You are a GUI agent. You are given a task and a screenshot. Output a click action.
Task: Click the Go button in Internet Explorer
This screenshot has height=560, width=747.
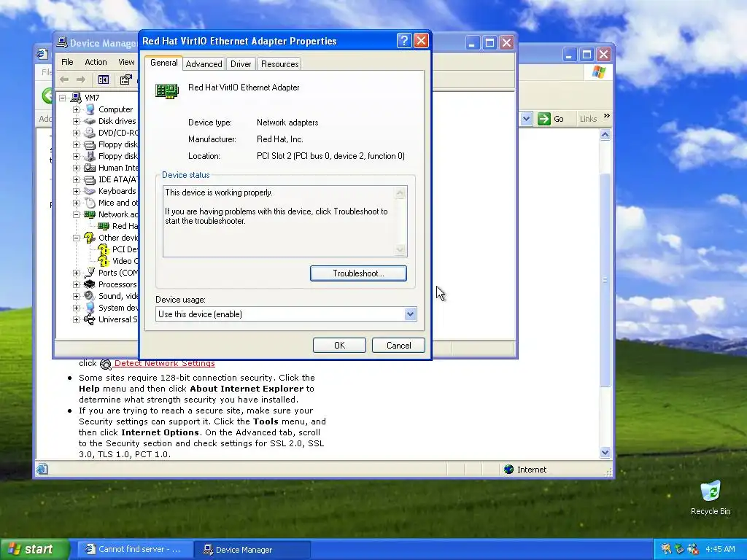pos(551,119)
